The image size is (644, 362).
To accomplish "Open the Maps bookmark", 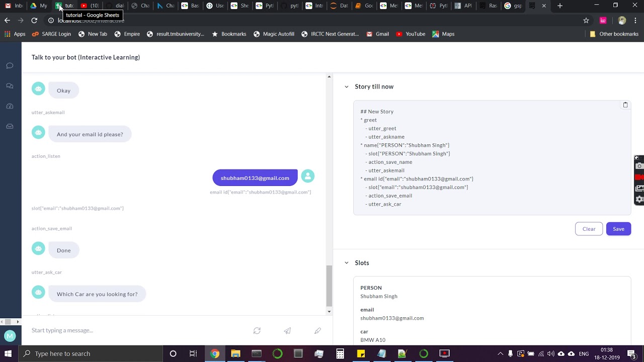I will pyautogui.click(x=443, y=34).
